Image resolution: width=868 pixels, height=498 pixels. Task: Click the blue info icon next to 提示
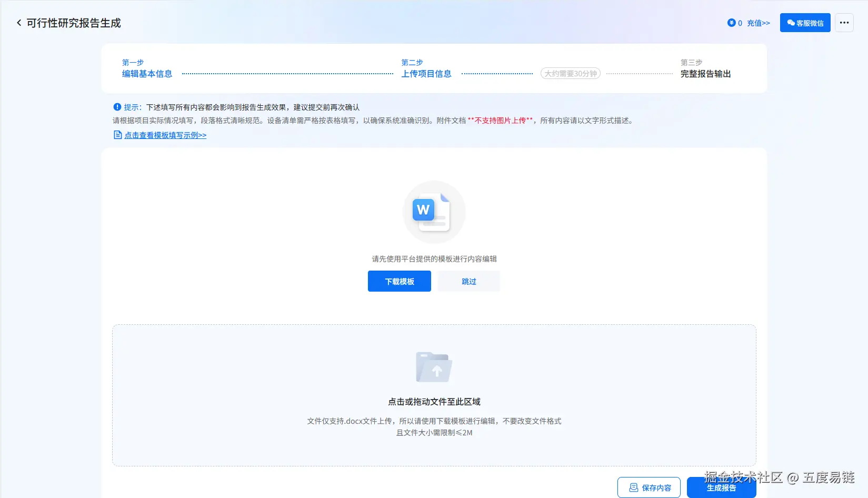tap(117, 107)
